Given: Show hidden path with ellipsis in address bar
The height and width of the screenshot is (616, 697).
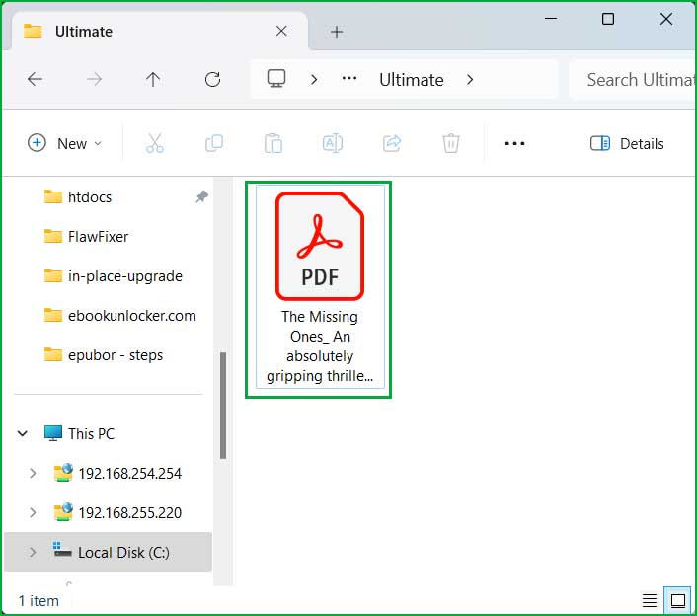Looking at the screenshot, I should [x=348, y=79].
